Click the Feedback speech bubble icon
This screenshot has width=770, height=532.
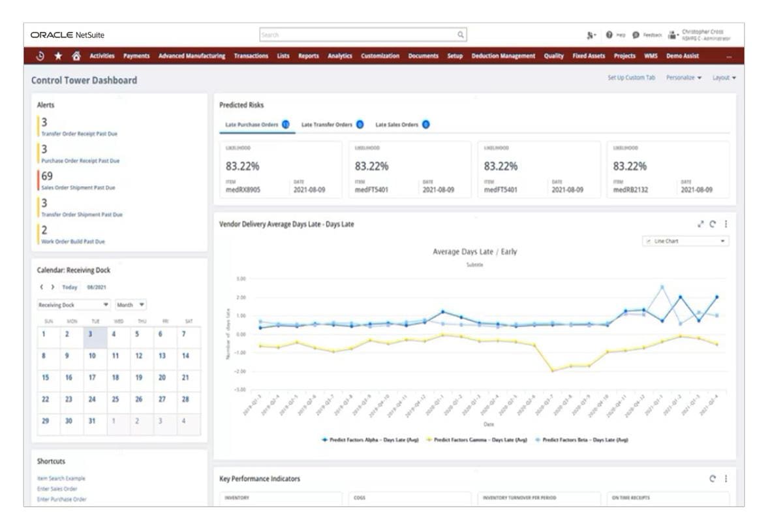coord(636,35)
